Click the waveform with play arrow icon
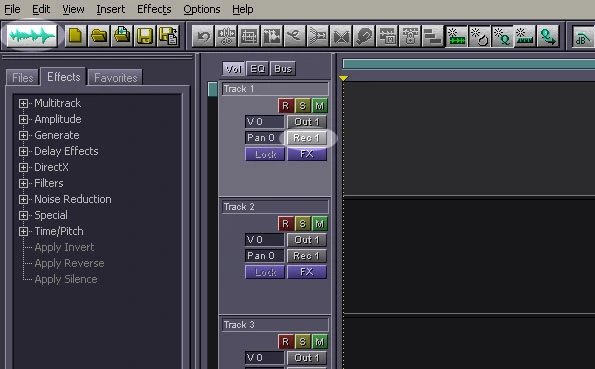 click(272, 36)
